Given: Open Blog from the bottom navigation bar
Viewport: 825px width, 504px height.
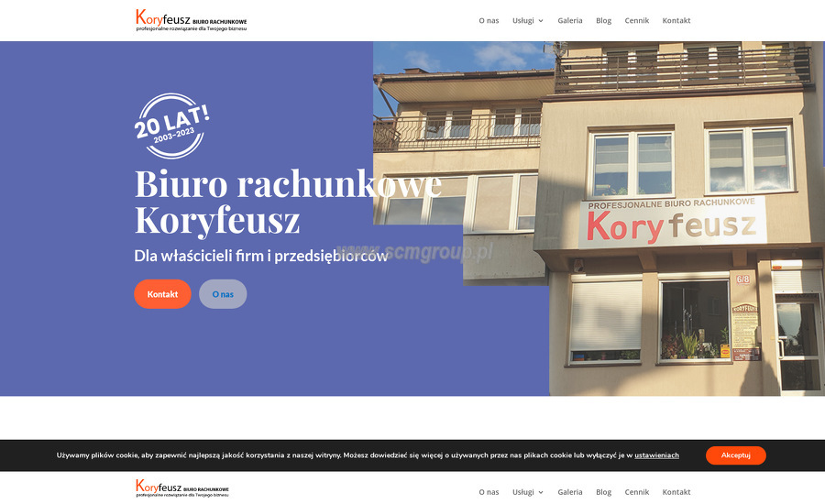Looking at the screenshot, I should point(603,492).
